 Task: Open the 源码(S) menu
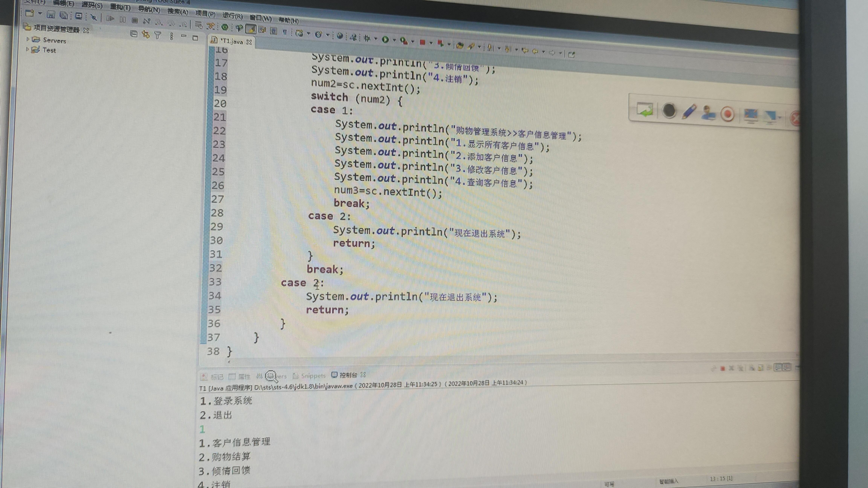[92, 5]
